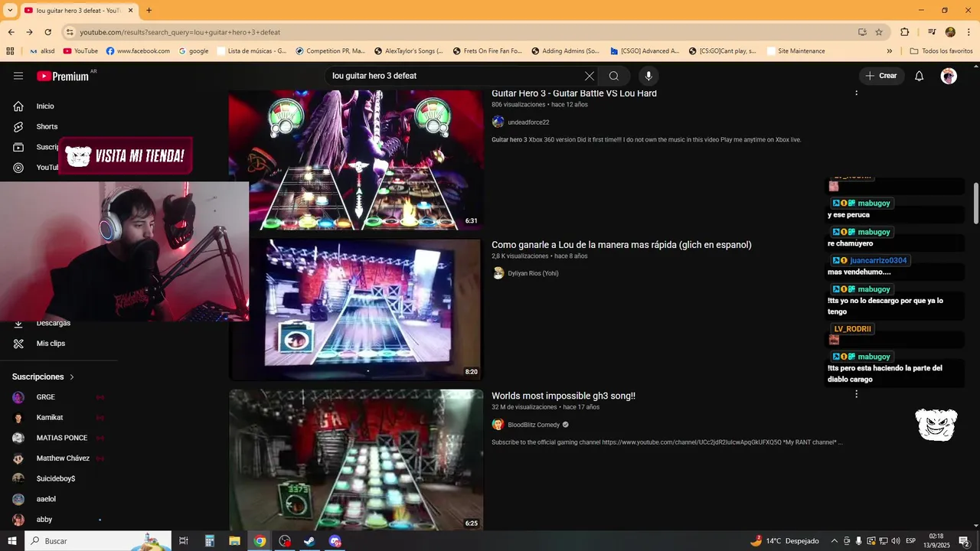This screenshot has width=980, height=551.
Task: Clear the YouTube search query with X
Action: (x=589, y=76)
